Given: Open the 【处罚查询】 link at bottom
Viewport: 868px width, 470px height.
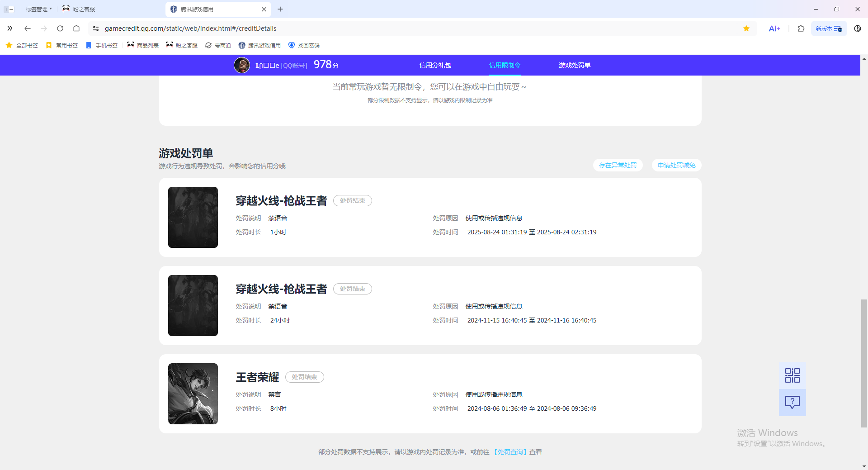Looking at the screenshot, I should click(x=510, y=451).
